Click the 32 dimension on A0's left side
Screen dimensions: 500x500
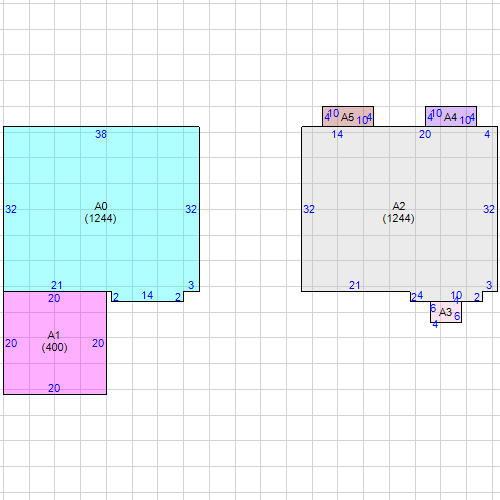[x=11, y=209]
